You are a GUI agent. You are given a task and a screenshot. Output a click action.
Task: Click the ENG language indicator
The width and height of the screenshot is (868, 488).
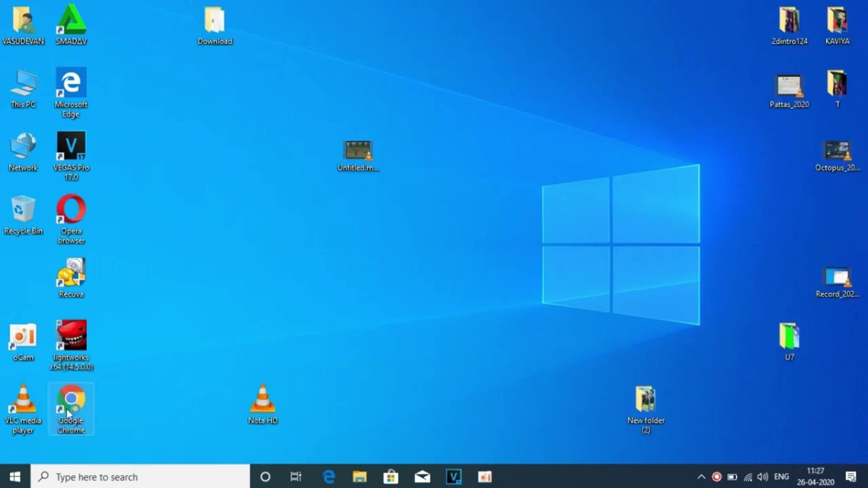click(782, 476)
